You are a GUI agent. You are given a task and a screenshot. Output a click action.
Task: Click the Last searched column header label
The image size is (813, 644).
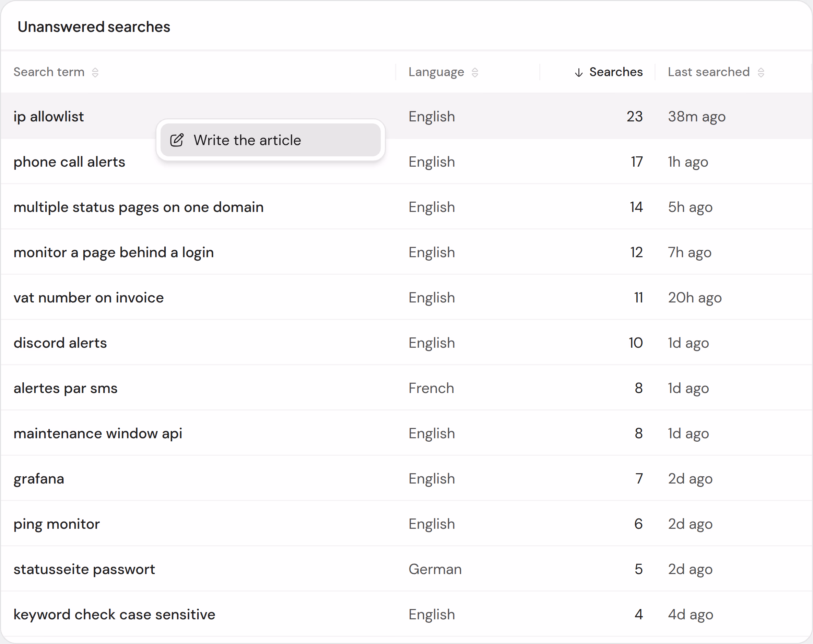coord(709,72)
